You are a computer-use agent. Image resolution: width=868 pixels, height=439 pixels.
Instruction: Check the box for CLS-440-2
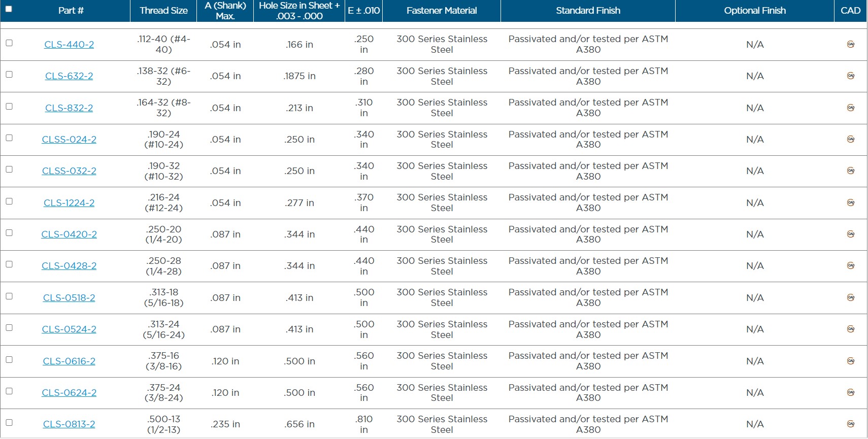click(x=9, y=43)
